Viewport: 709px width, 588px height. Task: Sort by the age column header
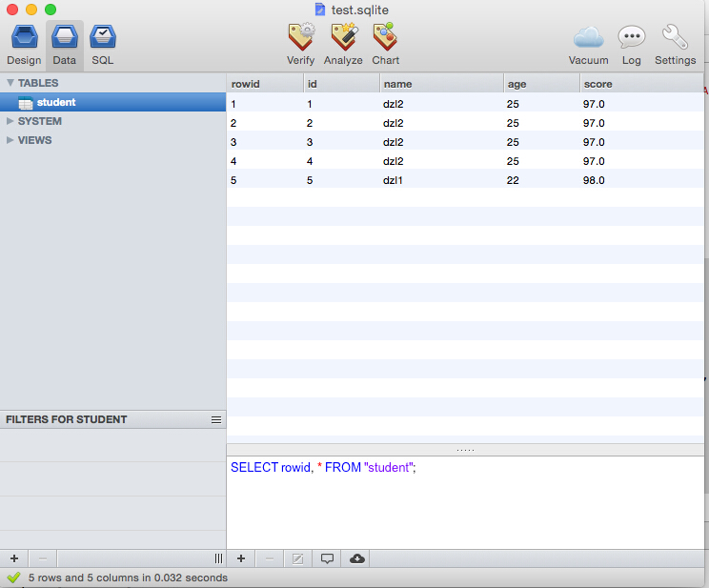coord(541,84)
